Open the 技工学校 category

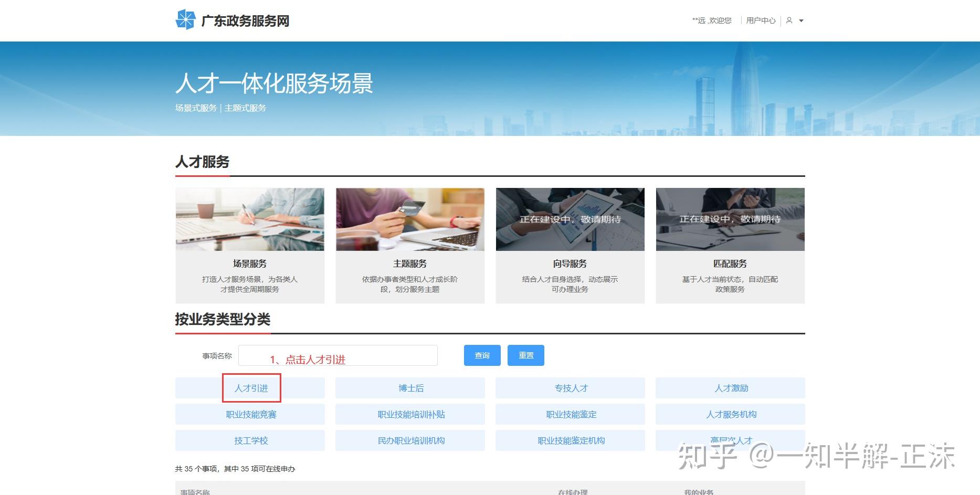pos(251,440)
